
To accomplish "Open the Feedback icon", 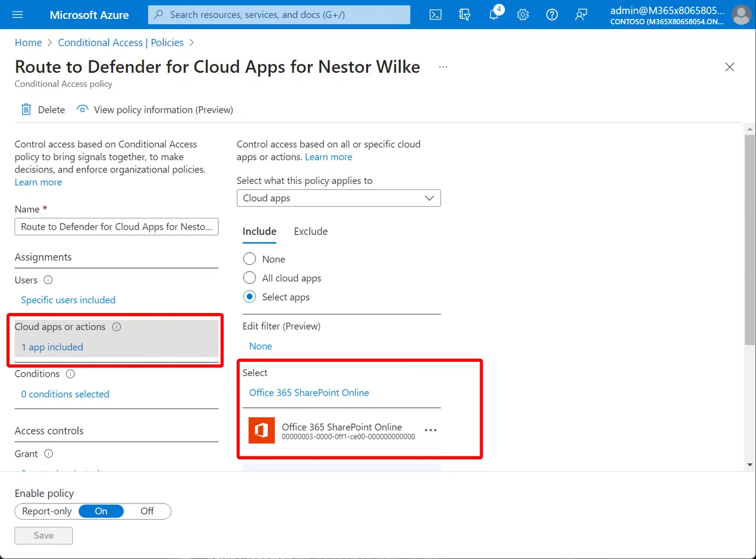I will coord(581,15).
